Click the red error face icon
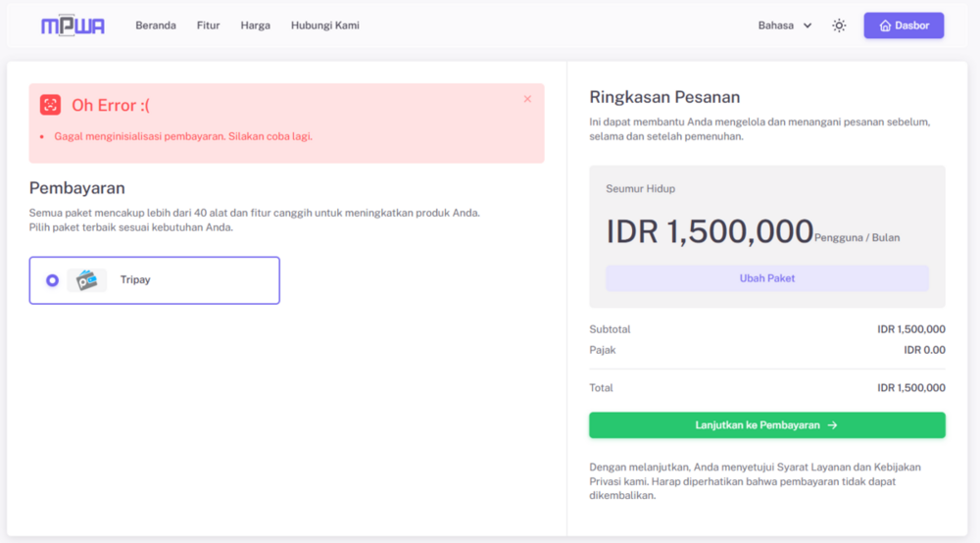 pos(51,105)
